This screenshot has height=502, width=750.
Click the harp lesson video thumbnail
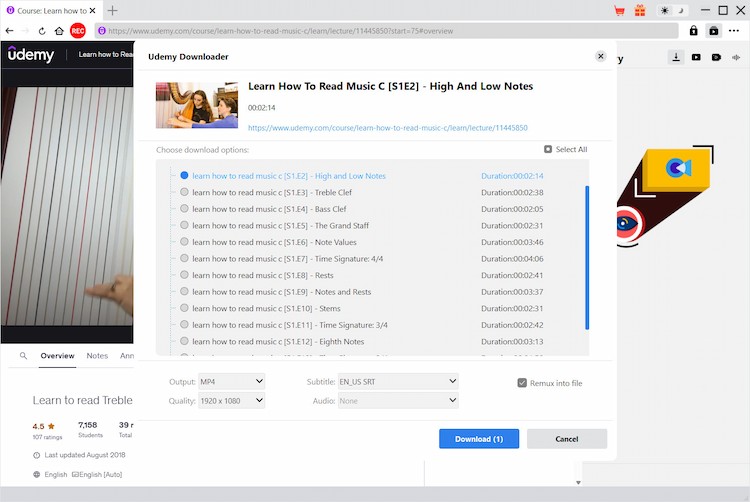click(197, 105)
